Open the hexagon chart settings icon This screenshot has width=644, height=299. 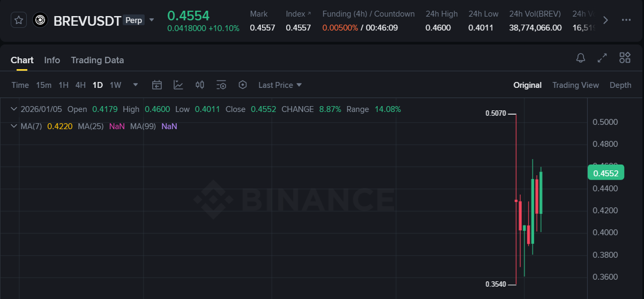(243, 85)
